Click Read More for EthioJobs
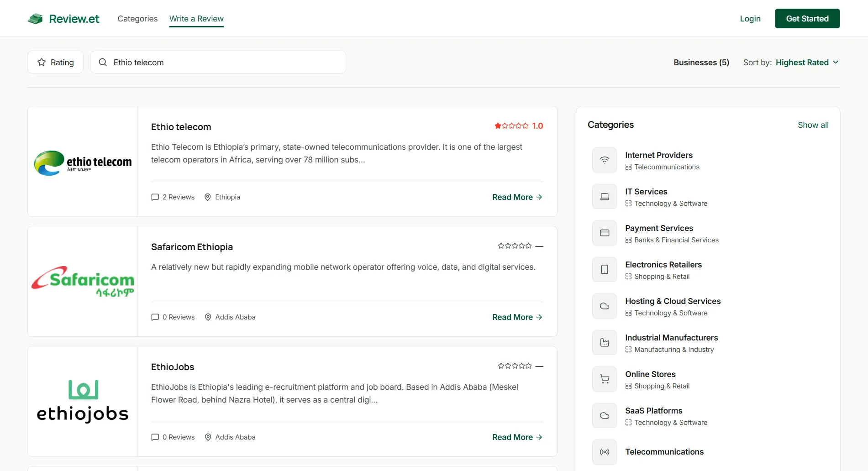This screenshot has height=471, width=868. pyautogui.click(x=517, y=437)
